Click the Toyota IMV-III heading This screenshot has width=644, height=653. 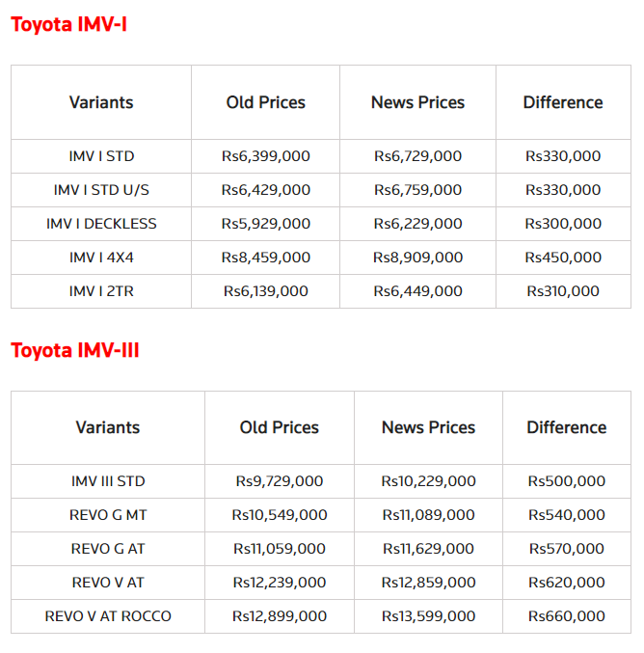pos(75,349)
